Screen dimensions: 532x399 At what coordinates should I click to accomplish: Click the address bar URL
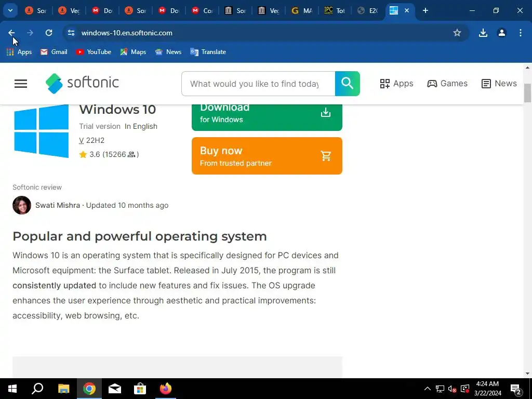127,33
